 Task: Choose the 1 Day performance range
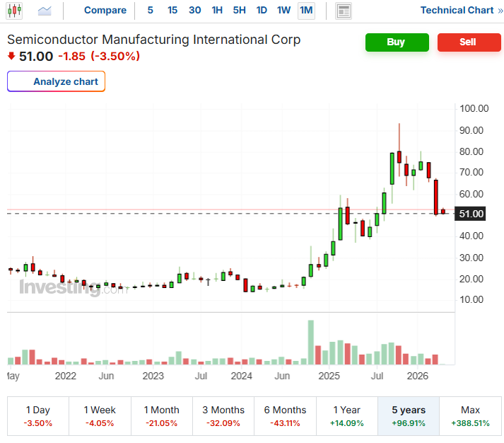[38, 416]
